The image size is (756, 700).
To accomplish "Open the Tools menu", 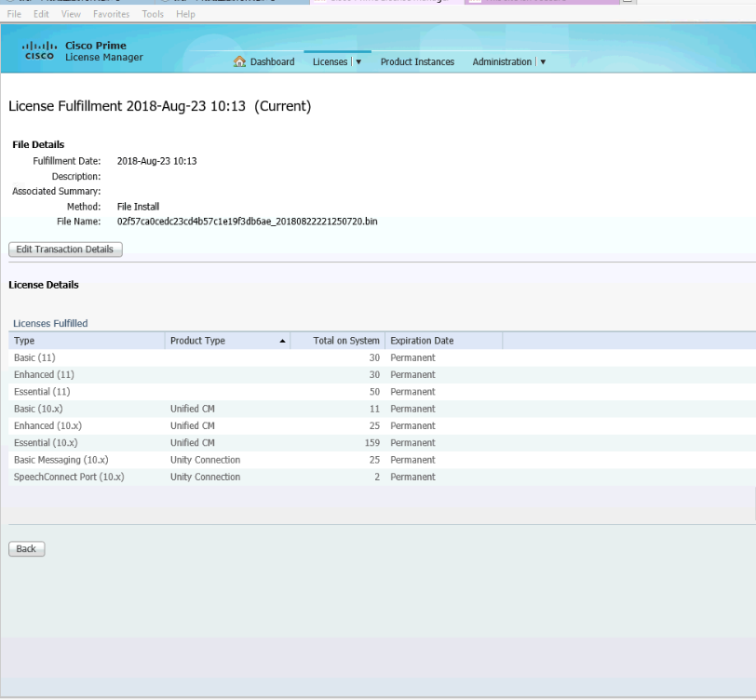I will click(153, 14).
